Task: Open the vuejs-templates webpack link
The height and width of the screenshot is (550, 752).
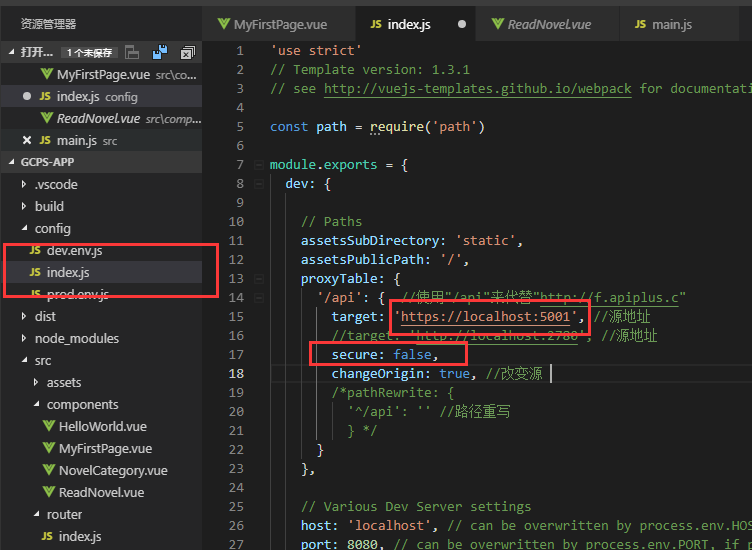Action: tap(478, 89)
